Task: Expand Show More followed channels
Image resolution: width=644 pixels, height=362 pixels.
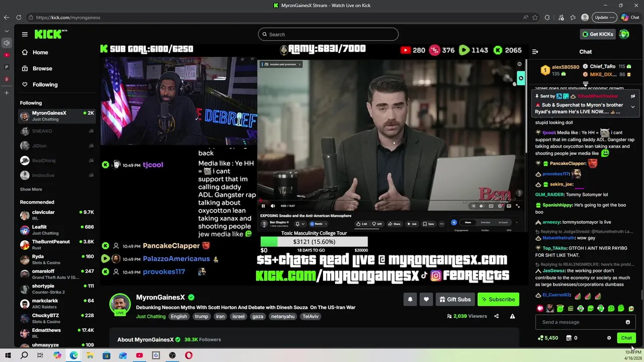Action: click(x=31, y=190)
